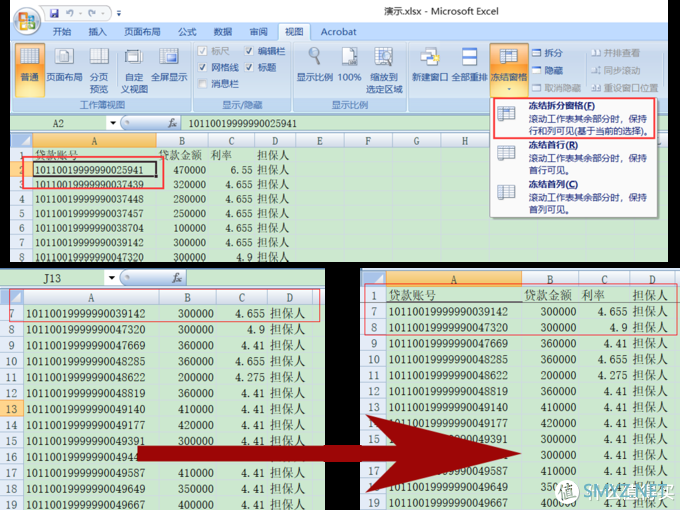Image resolution: width=680 pixels, height=510 pixels.
Task: Select row 13 header in bottom-left sheet
Action: [x=12, y=409]
